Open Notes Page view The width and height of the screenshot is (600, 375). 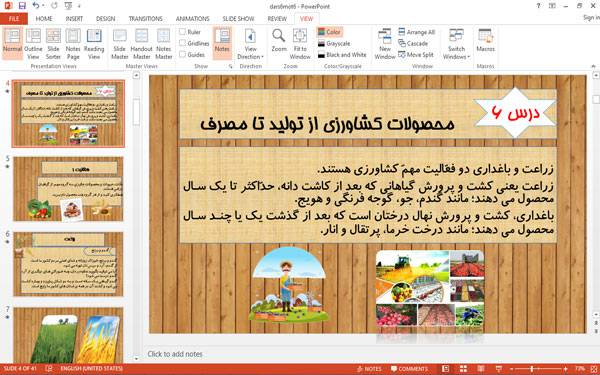click(73, 44)
